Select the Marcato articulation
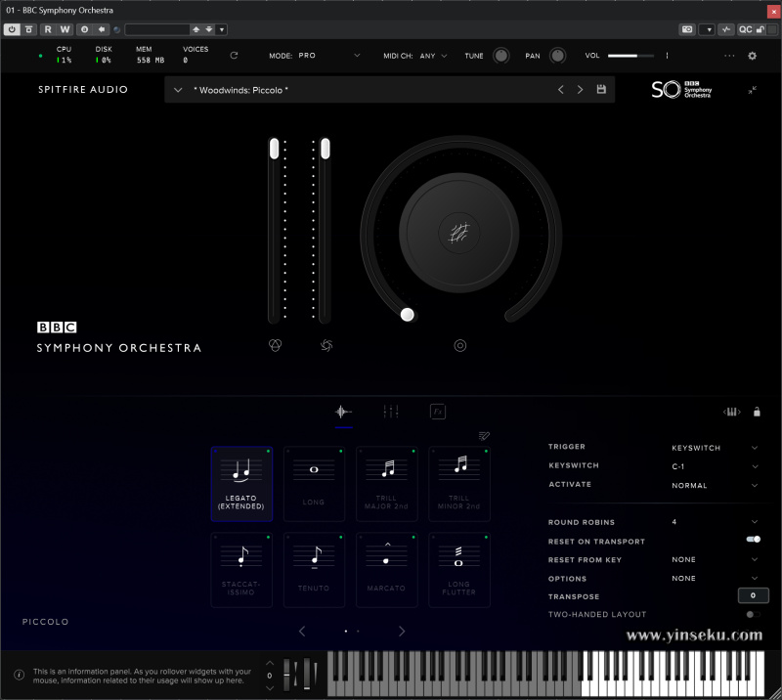Image resolution: width=782 pixels, height=700 pixels. pos(387,569)
